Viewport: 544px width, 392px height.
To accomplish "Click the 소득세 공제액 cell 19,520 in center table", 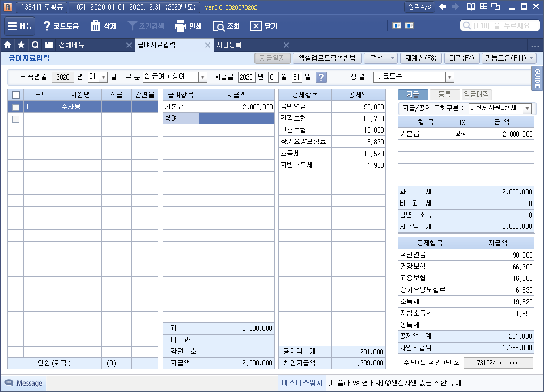I will [x=358, y=154].
